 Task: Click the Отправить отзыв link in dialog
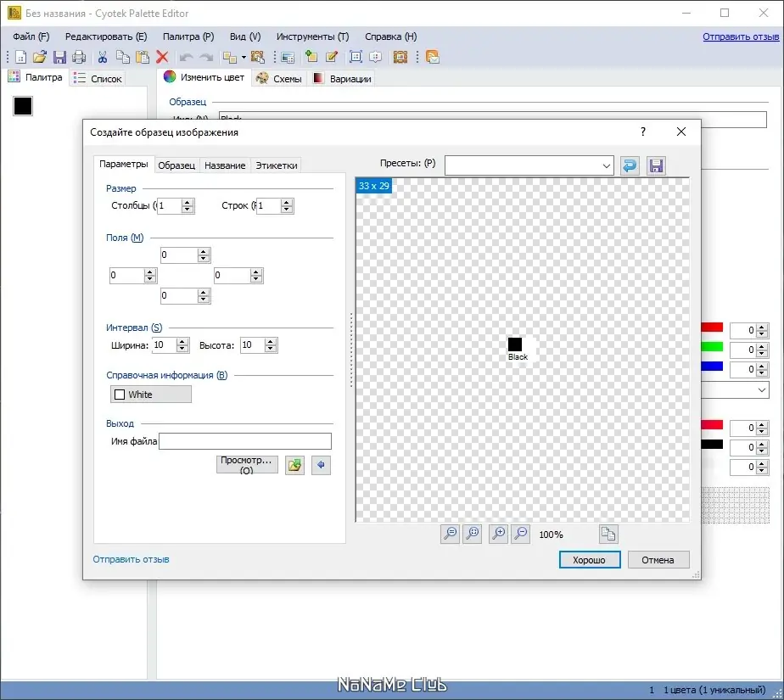click(x=131, y=559)
